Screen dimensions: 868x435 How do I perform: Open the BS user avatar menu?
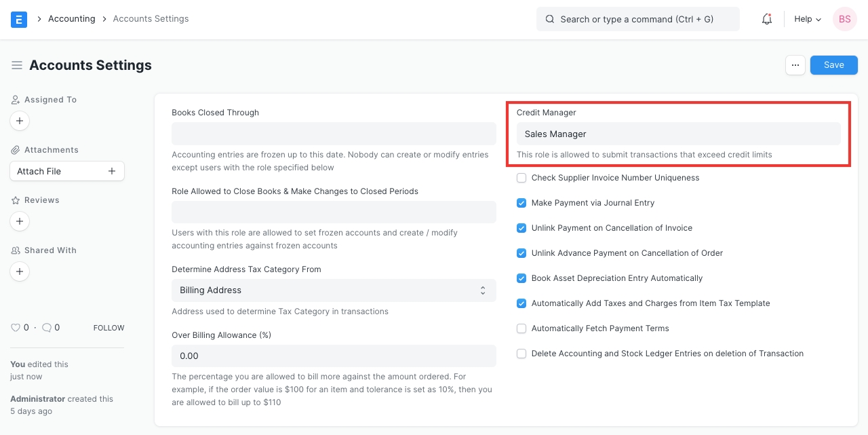click(844, 19)
